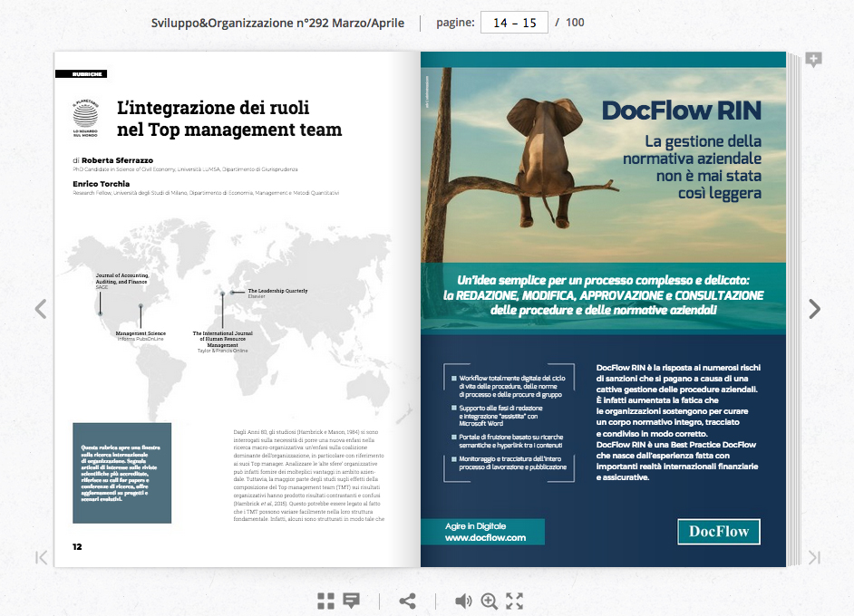Click the DocFlow RIN headline
Image resolution: width=854 pixels, height=616 pixels.
pos(682,111)
